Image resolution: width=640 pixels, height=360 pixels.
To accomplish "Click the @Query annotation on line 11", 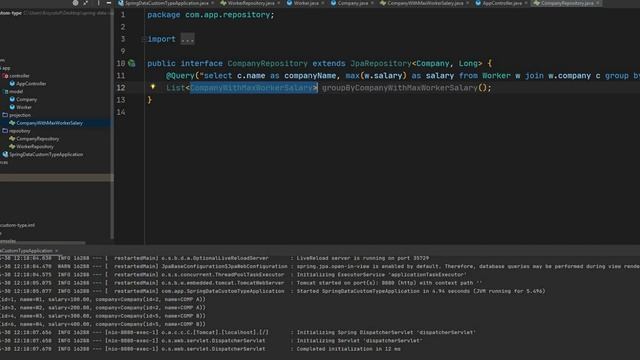I will point(180,76).
